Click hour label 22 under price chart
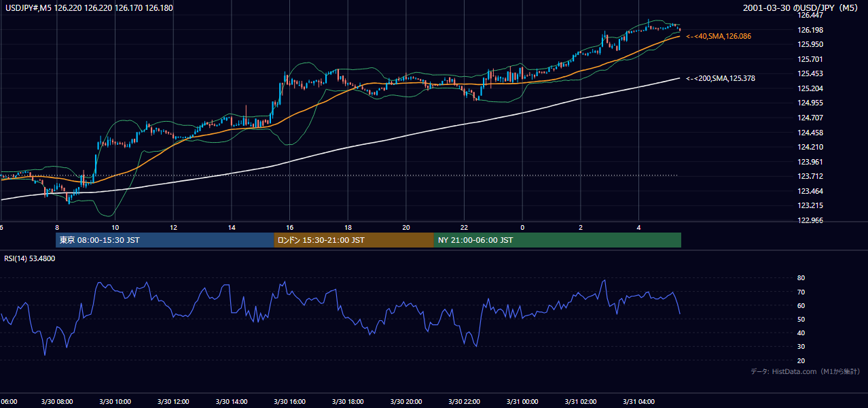Image resolution: width=868 pixels, height=408 pixels. click(x=465, y=227)
